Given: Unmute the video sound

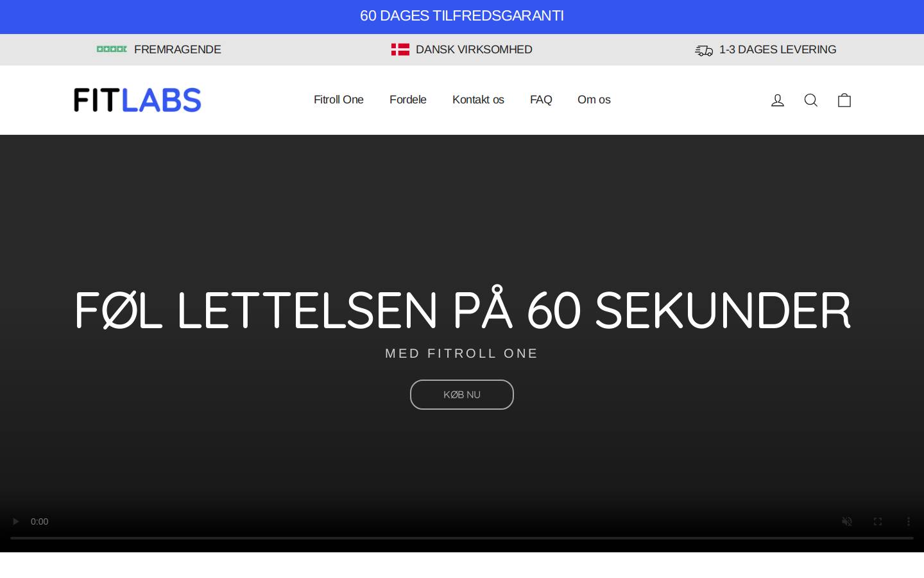Looking at the screenshot, I should [x=847, y=521].
